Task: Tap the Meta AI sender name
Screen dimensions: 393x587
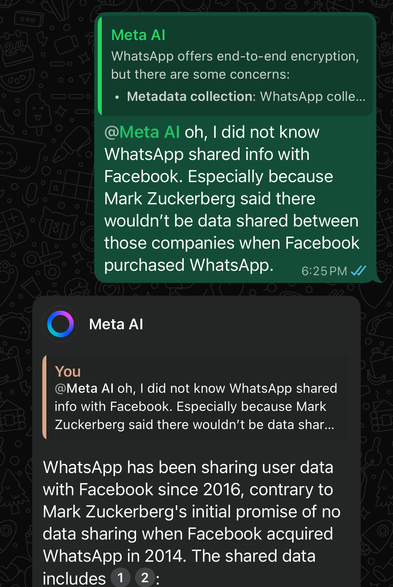Action: point(116,324)
